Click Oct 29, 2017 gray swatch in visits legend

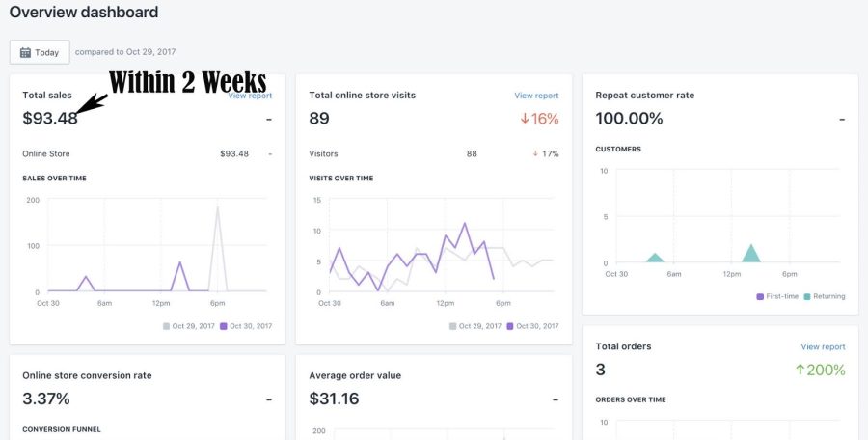click(453, 326)
